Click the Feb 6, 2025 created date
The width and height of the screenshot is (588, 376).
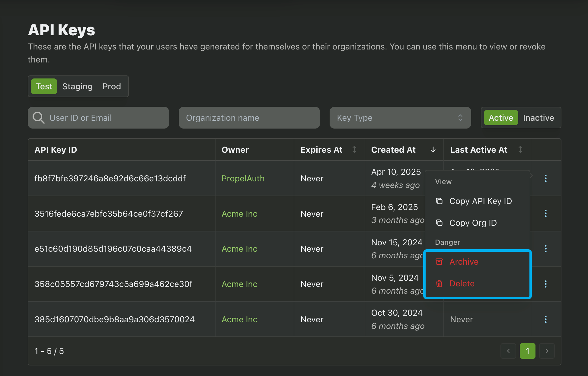point(395,207)
